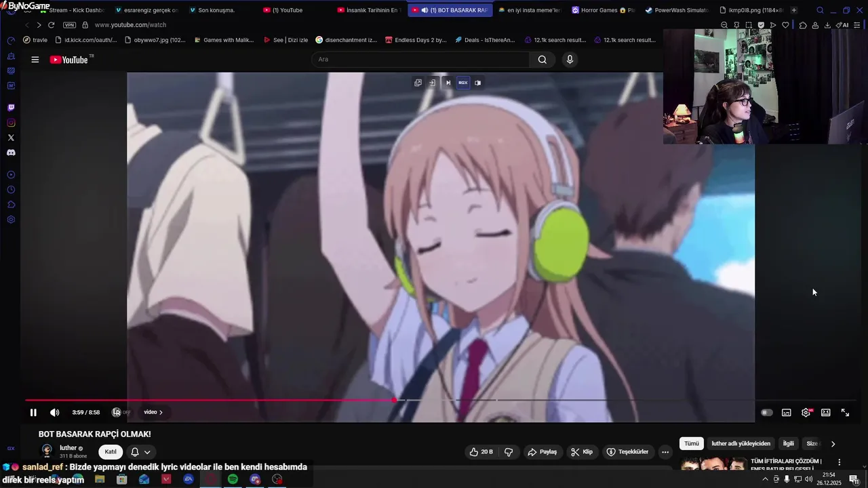The width and height of the screenshot is (868, 488).
Task: Open the Discord sidebar icon
Action: (11, 152)
